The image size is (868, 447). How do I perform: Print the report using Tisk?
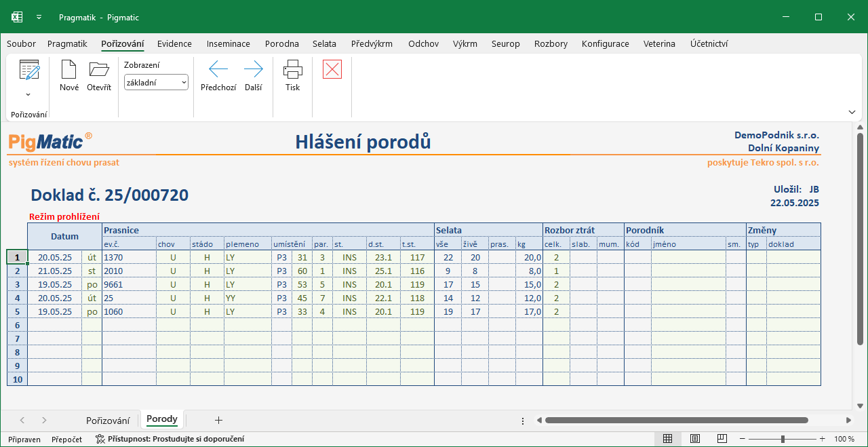coord(292,76)
